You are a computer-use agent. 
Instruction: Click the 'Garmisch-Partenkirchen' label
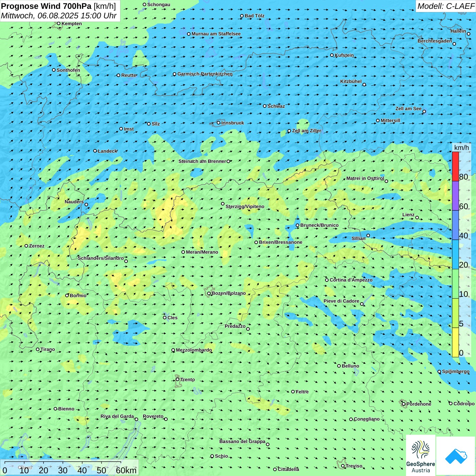pyautogui.click(x=205, y=74)
